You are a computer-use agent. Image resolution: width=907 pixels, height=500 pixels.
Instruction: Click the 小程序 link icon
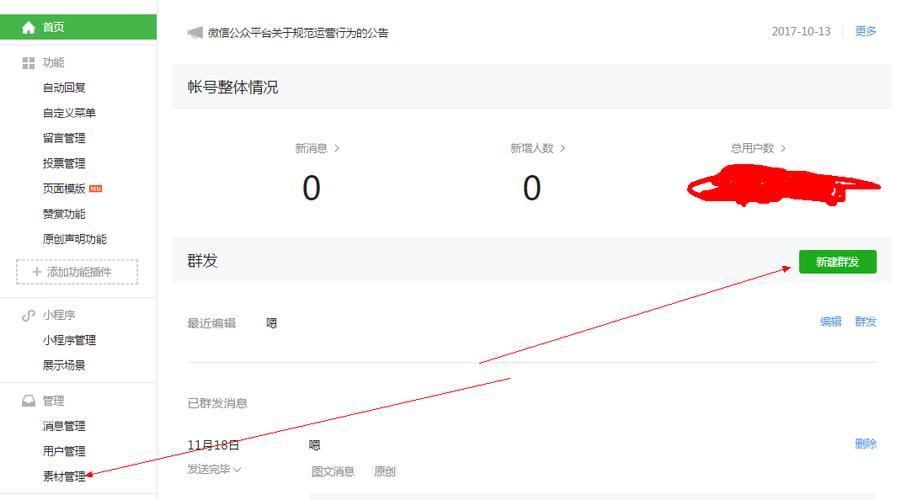coord(28,315)
